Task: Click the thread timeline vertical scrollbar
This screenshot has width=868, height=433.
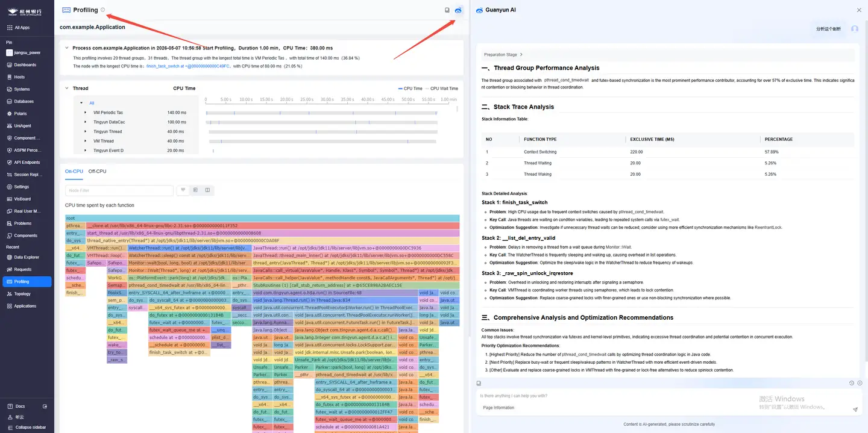Action: point(457,109)
